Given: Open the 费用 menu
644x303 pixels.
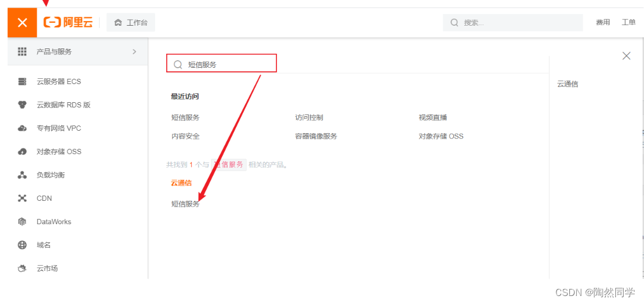Looking at the screenshot, I should 603,23.
